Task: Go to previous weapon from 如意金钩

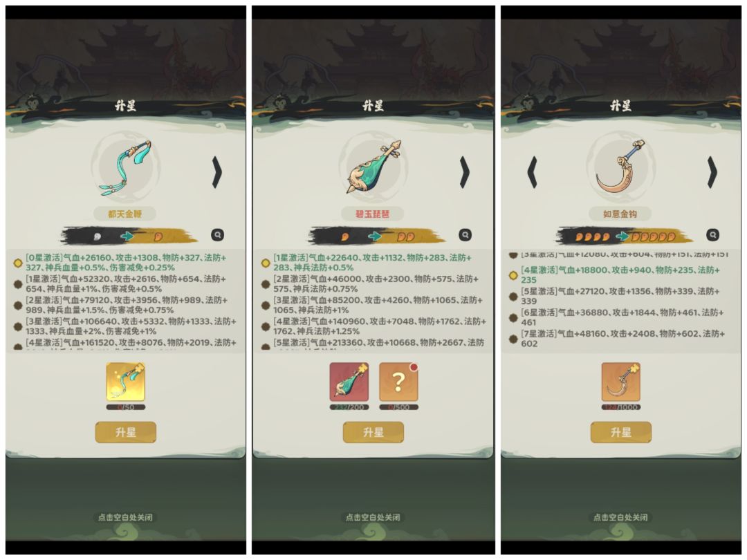Action: click(533, 172)
